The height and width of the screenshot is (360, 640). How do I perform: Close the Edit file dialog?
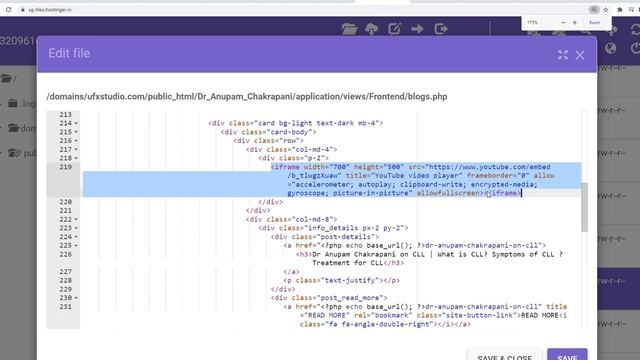(580, 55)
